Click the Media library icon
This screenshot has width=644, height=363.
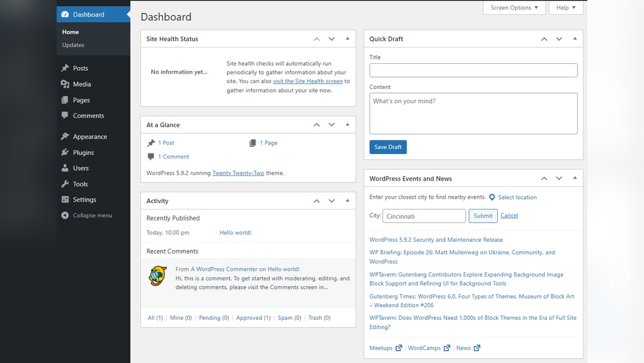65,84
